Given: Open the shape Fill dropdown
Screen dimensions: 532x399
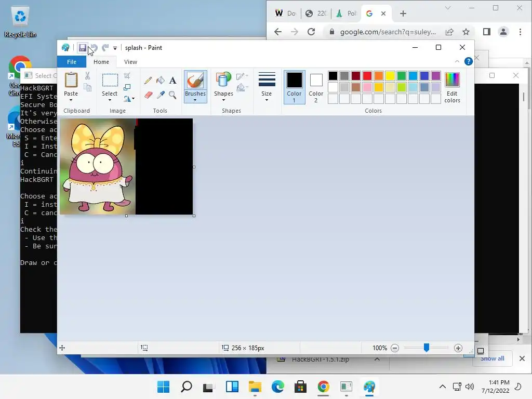Looking at the screenshot, I should click(x=242, y=88).
